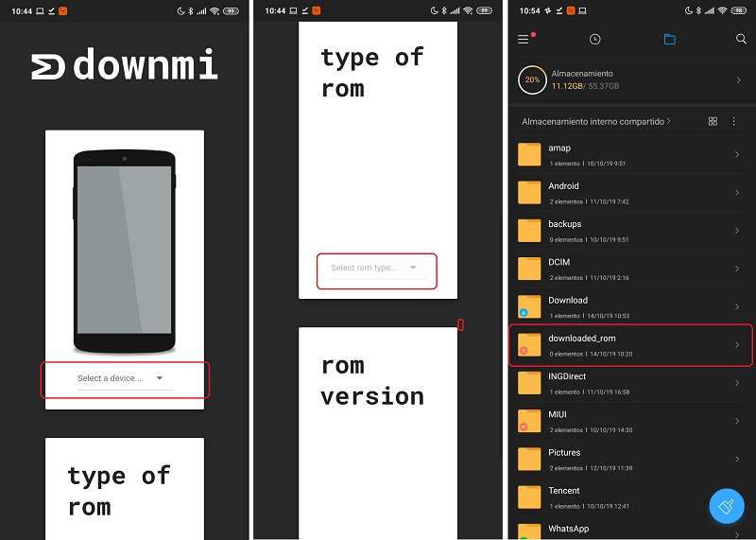The height and width of the screenshot is (540, 756).
Task: Open the WhatsApp folder
Action: pos(632,530)
